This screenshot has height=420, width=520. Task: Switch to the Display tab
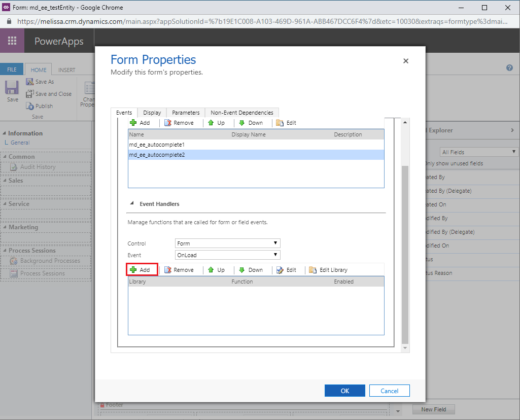[152, 113]
